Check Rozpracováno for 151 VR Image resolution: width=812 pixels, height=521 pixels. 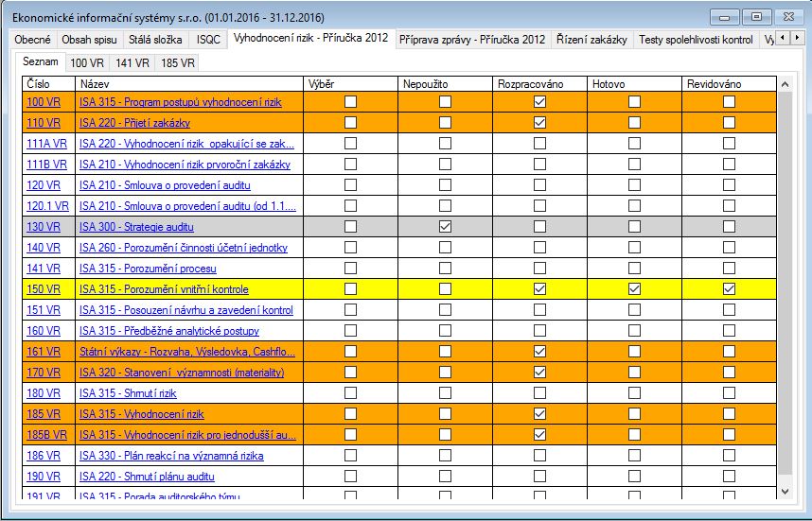(539, 309)
